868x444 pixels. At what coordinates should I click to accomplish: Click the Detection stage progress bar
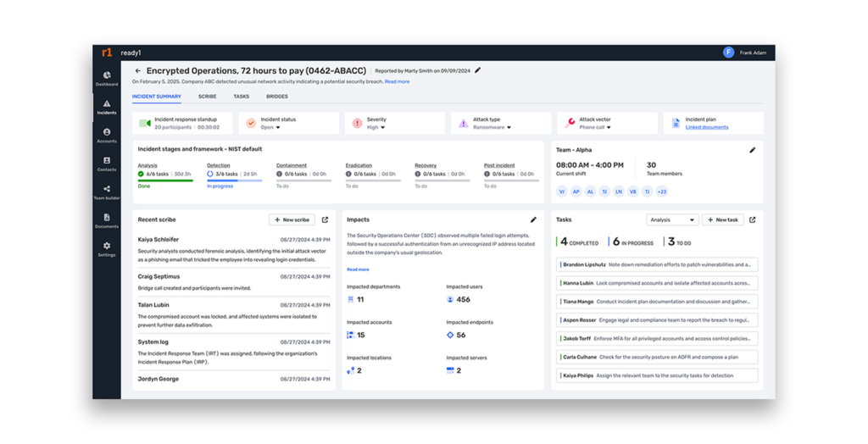(234, 180)
